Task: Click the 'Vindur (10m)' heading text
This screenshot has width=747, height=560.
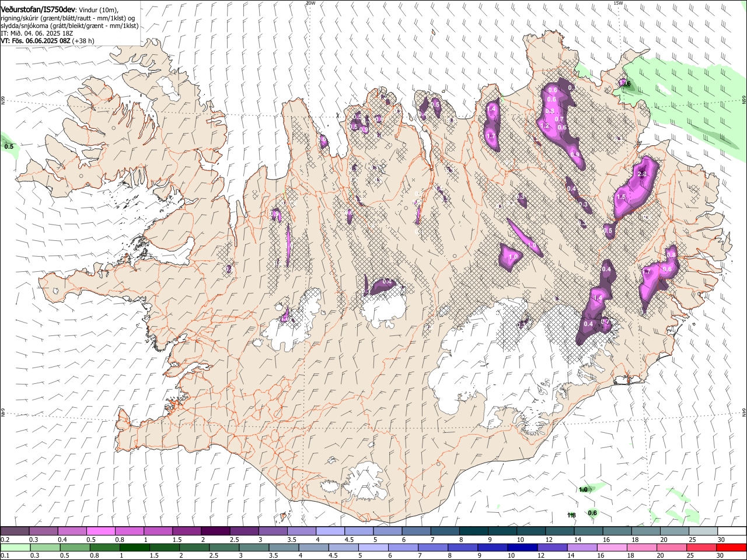Action: point(99,10)
